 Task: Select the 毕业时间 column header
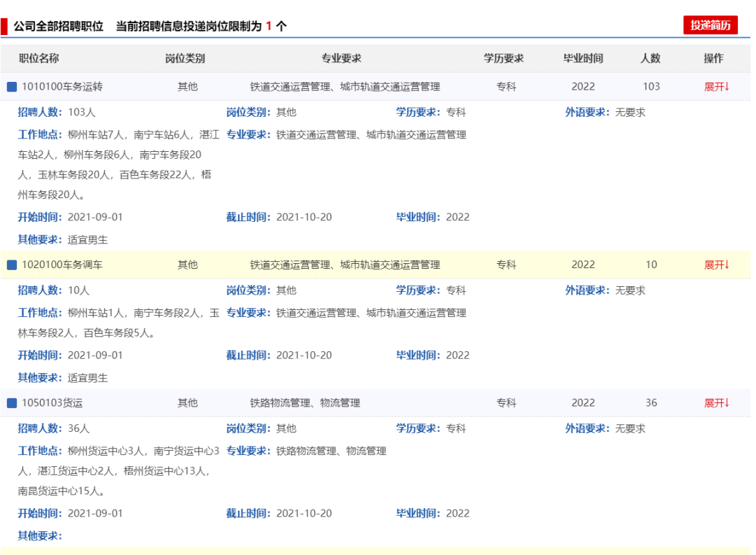coord(583,59)
